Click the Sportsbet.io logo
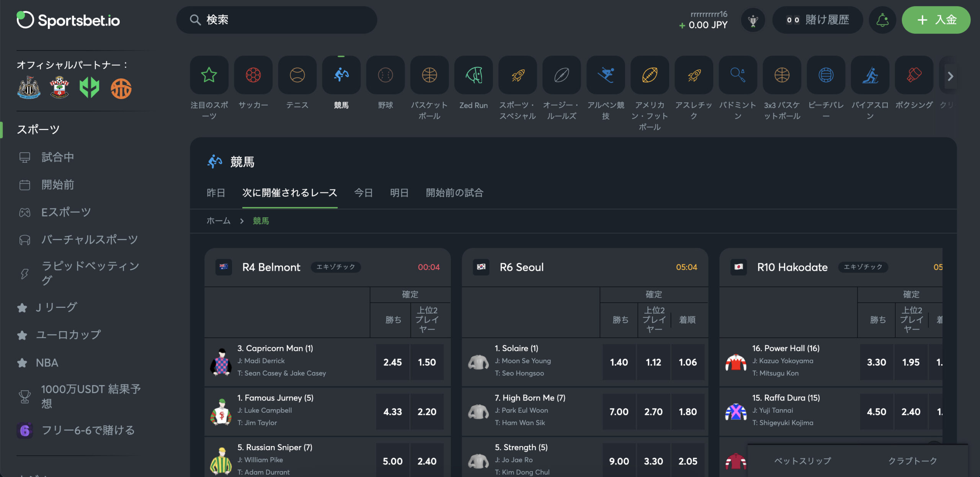Screen dimensions: 980x477 point(68,20)
